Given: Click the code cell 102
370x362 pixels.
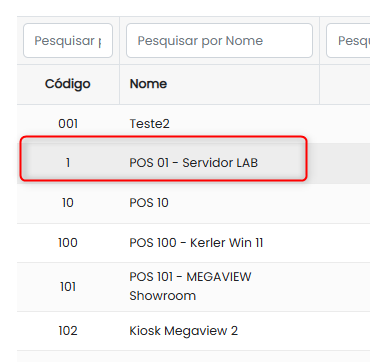Looking at the screenshot, I should [x=68, y=331].
